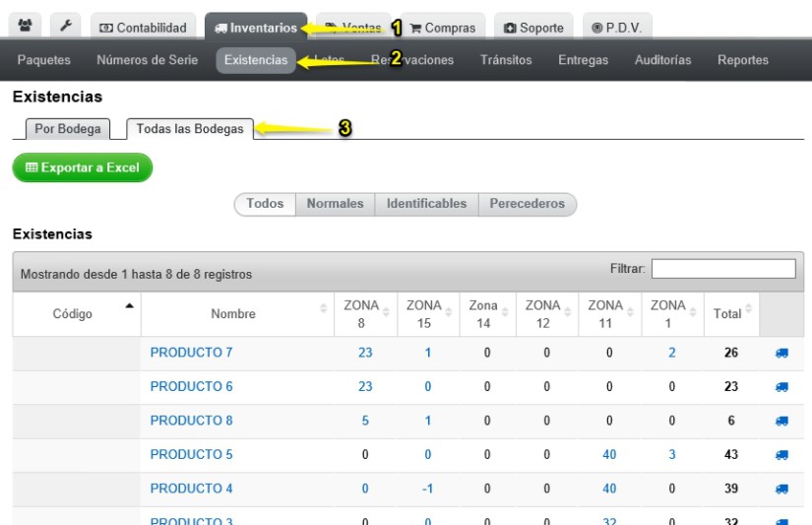
Task: Go to Números de Serie submenu
Action: coord(147,60)
